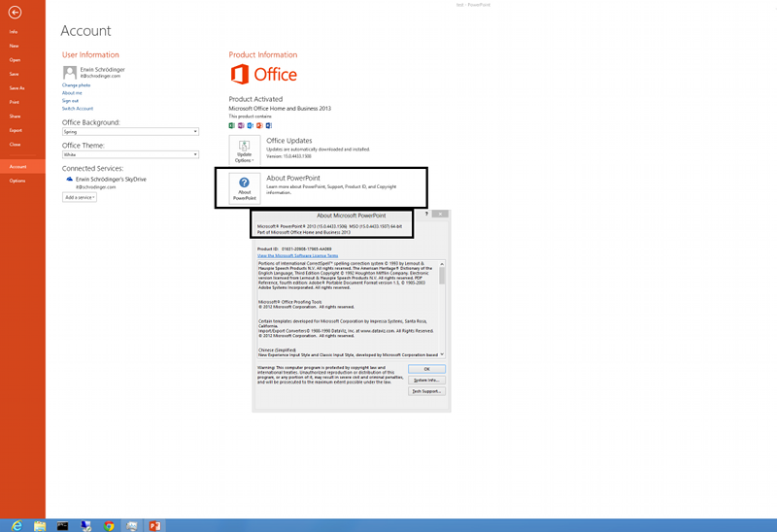This screenshot has width=777, height=532.
Task: Open the Info page in sidebar
Action: point(14,32)
